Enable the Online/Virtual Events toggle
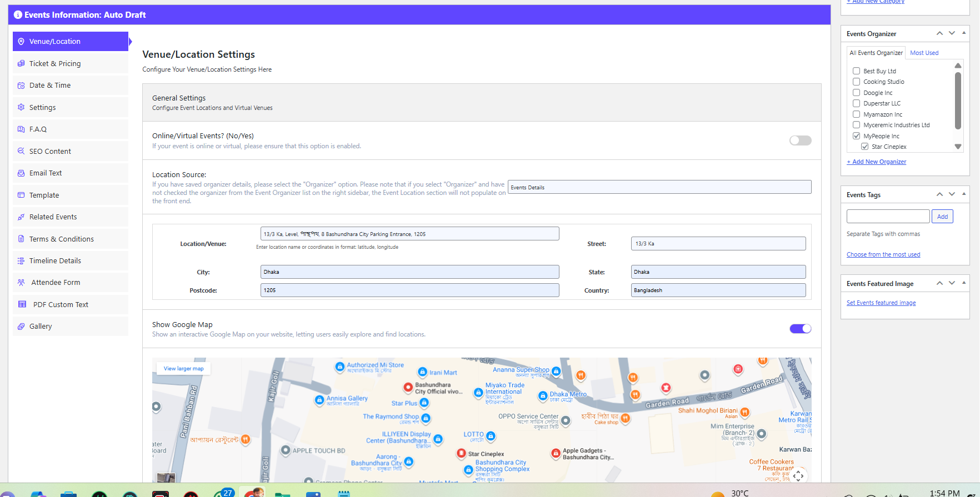 800,140
